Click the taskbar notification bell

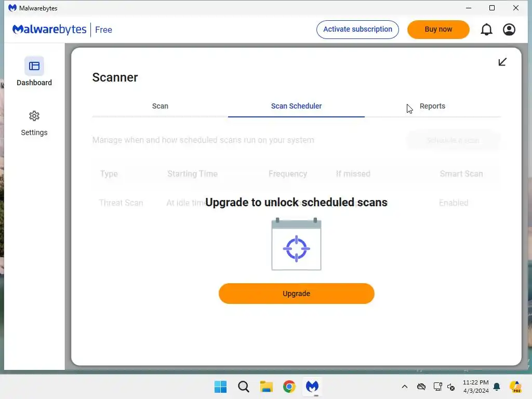(x=497, y=387)
